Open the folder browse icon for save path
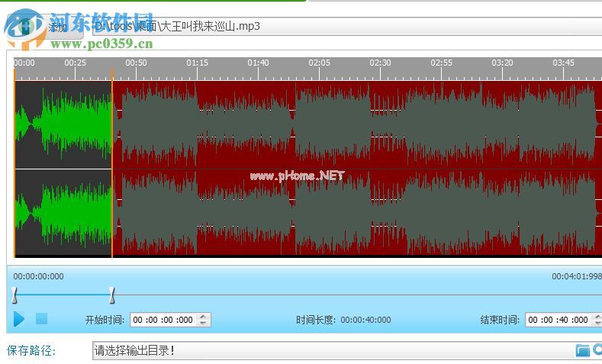 [582, 350]
